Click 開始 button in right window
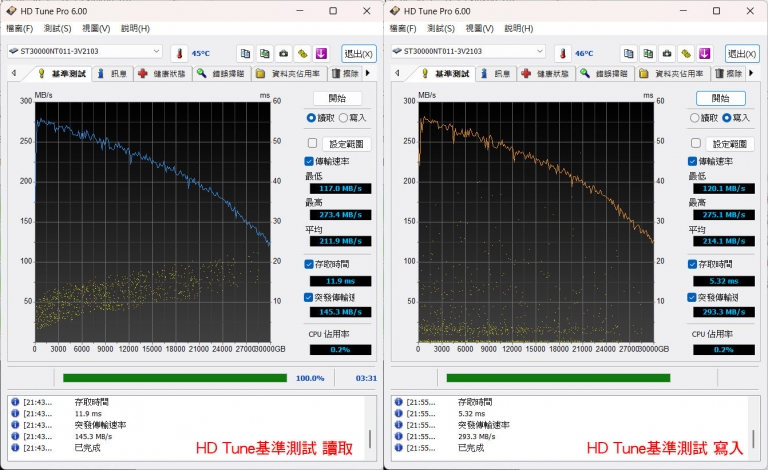768x470 pixels. pyautogui.click(x=721, y=98)
